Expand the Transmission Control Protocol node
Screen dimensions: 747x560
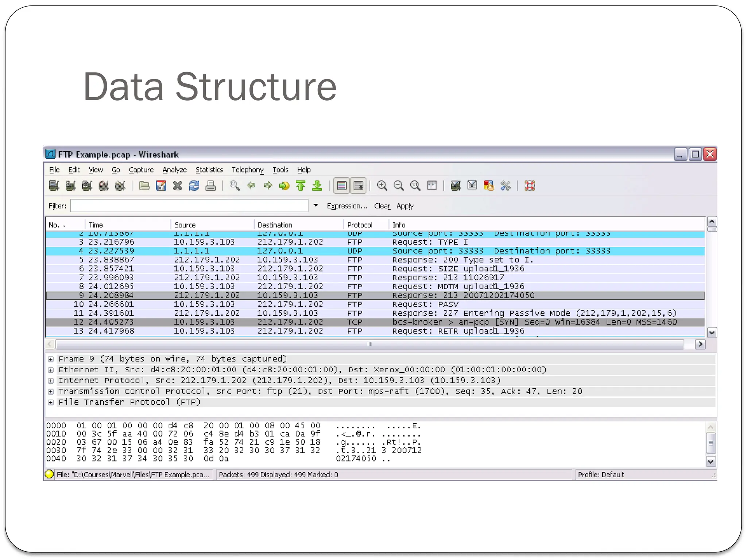pos(51,392)
